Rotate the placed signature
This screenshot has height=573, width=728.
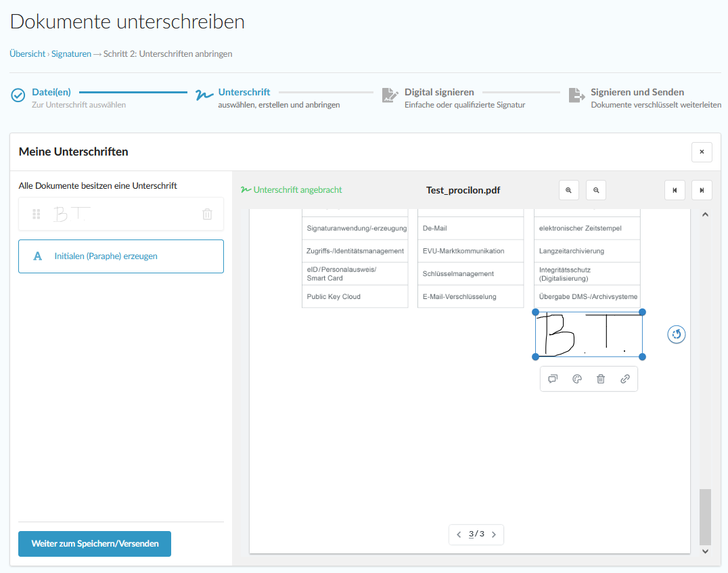(677, 334)
